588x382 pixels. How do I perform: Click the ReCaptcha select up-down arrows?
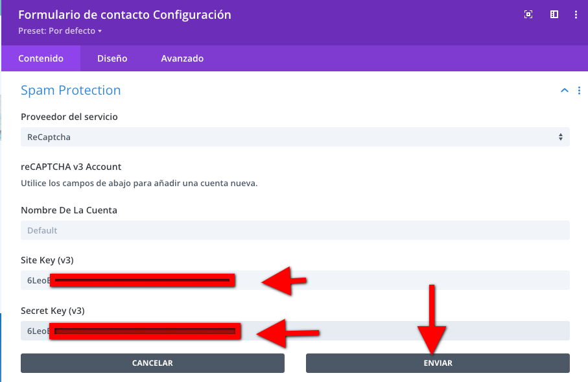tap(560, 137)
